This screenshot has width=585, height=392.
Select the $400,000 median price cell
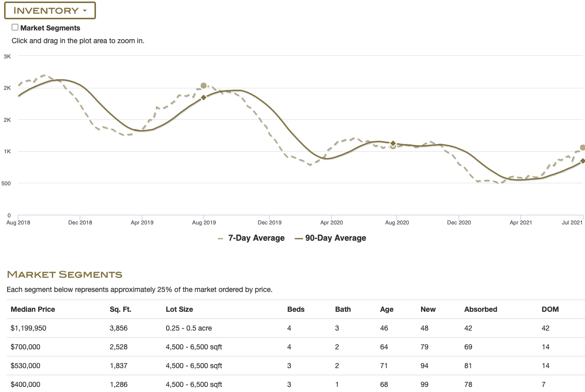25,384
